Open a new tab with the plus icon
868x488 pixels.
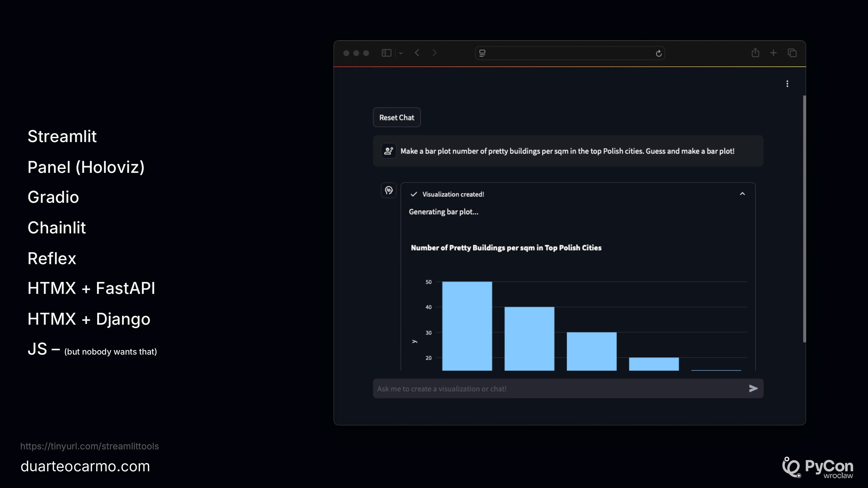[x=773, y=53]
